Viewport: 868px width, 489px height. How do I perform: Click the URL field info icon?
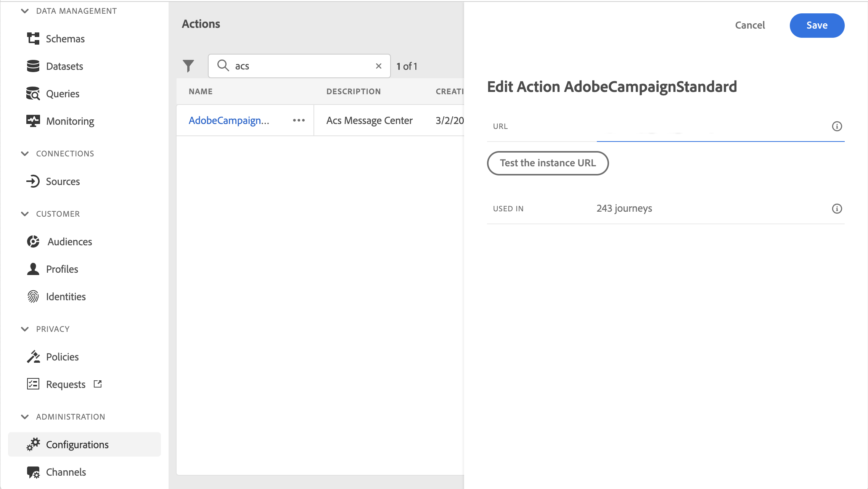[837, 126]
